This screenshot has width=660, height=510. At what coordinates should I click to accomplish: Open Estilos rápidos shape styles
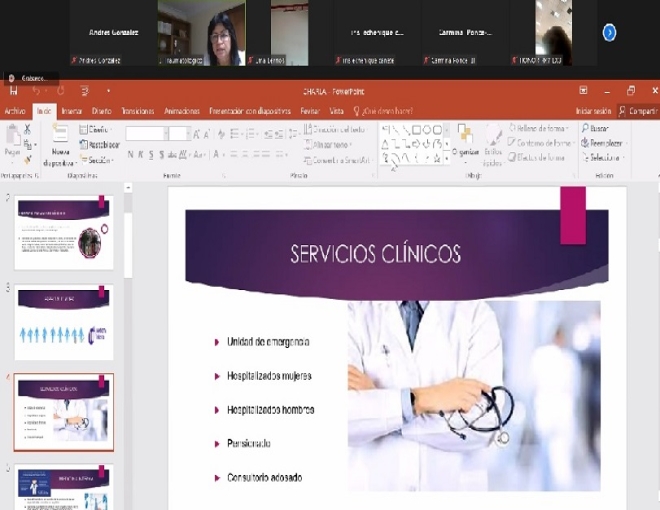pos(493,144)
